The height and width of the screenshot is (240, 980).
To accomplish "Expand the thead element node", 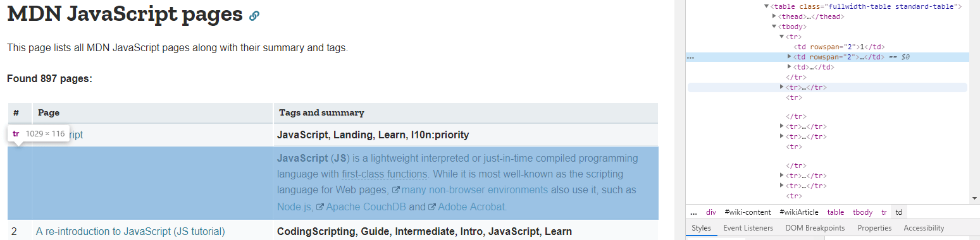I will tap(774, 16).
